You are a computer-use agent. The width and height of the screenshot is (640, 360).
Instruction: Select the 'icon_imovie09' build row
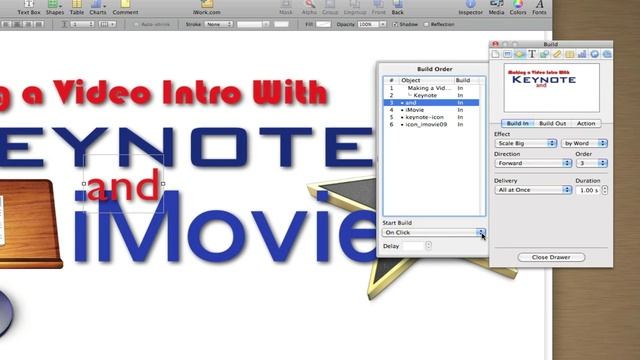click(x=431, y=124)
